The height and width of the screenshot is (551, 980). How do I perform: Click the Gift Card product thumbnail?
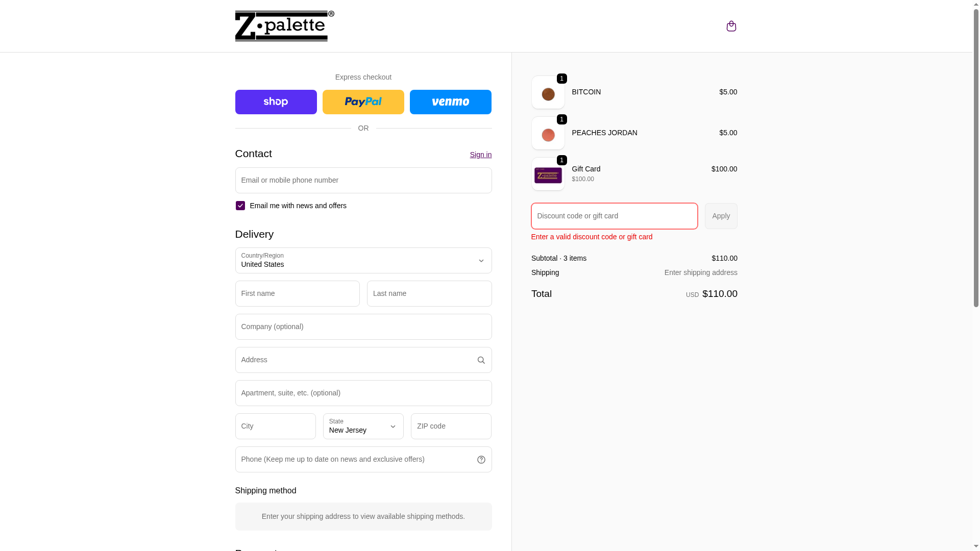[548, 174]
